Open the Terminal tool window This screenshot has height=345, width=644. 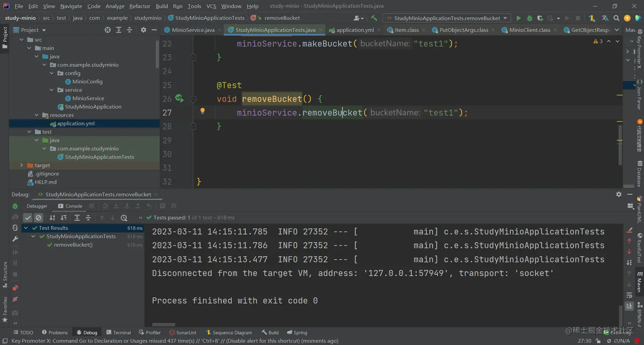tap(118, 332)
